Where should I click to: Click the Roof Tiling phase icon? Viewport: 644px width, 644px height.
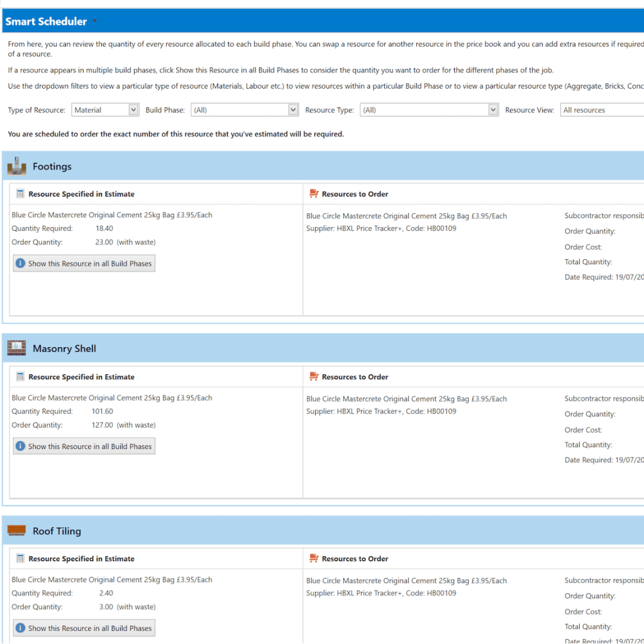[17, 531]
